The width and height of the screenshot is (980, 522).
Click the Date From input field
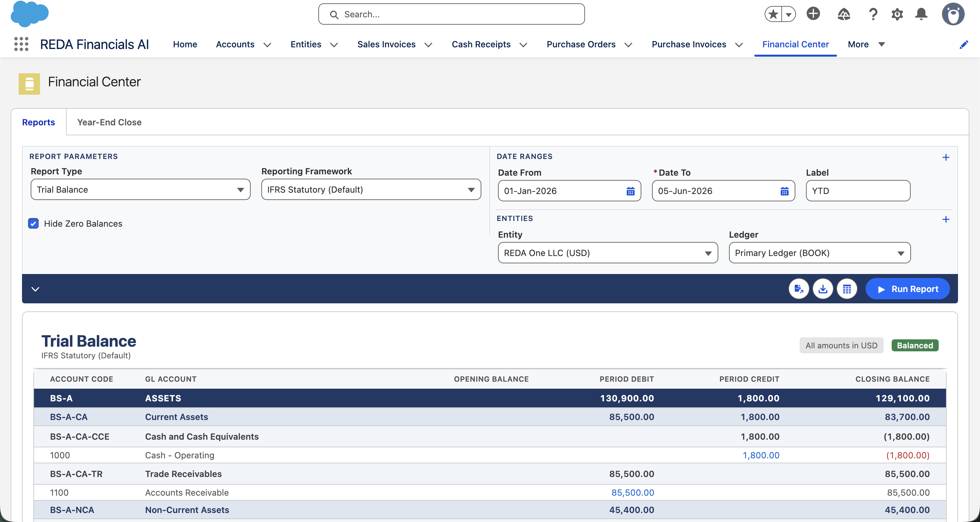coord(569,191)
